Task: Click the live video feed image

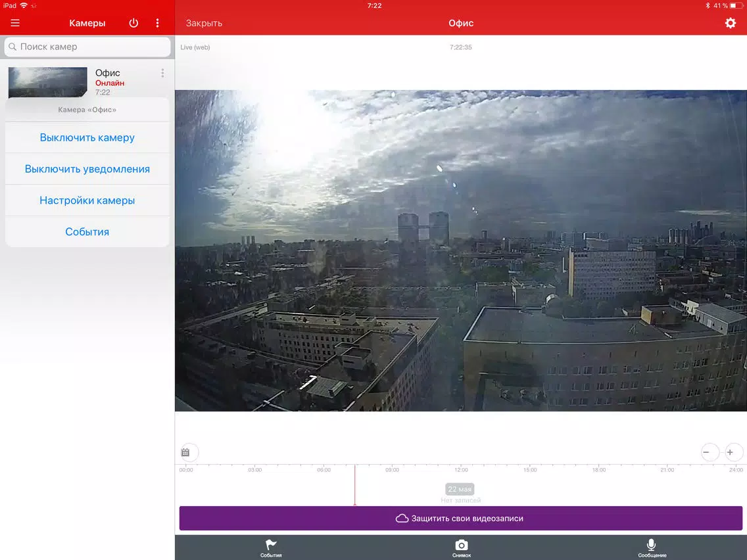Action: [x=461, y=250]
